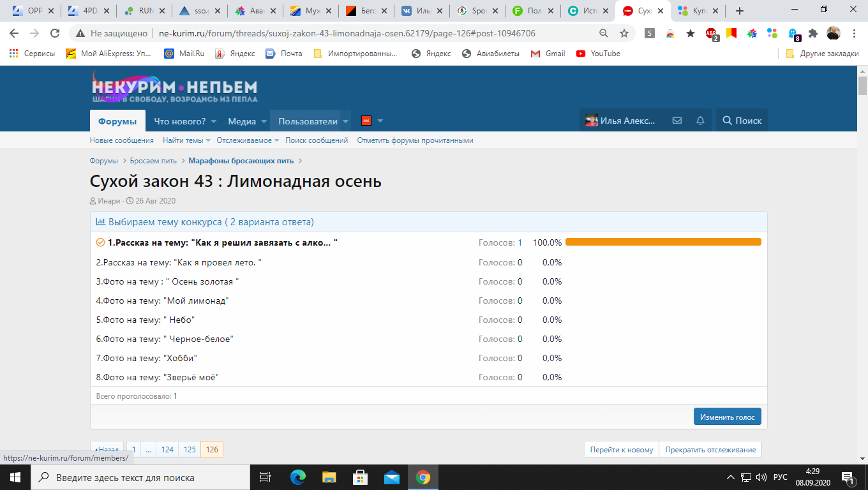Open the Chrome three-dot menu

pos(854,33)
